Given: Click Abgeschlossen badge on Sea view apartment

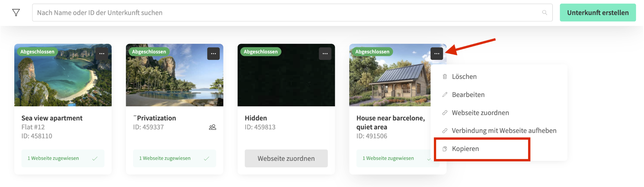Looking at the screenshot, I should tap(37, 52).
